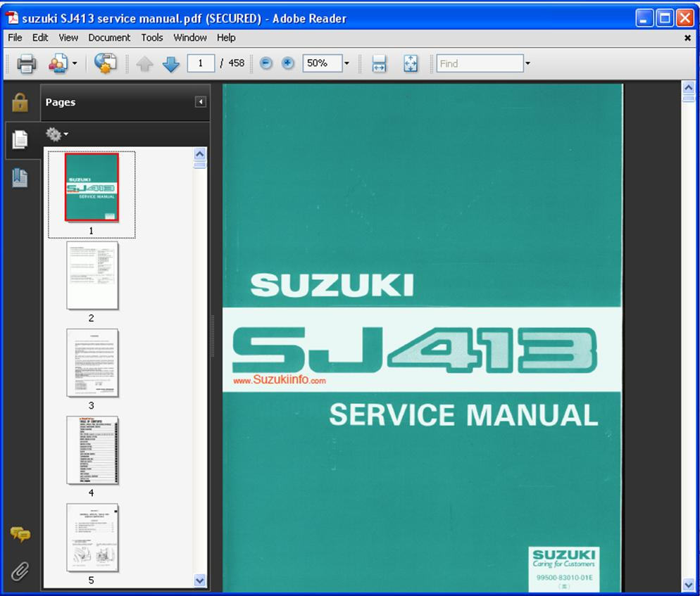
Task: Select page 3 thumbnail
Action: click(x=92, y=362)
